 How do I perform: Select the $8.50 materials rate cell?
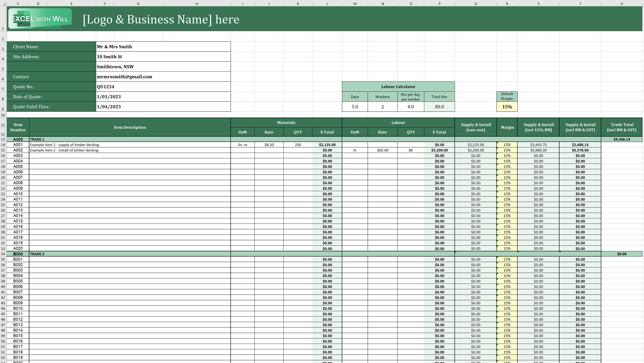(x=269, y=145)
